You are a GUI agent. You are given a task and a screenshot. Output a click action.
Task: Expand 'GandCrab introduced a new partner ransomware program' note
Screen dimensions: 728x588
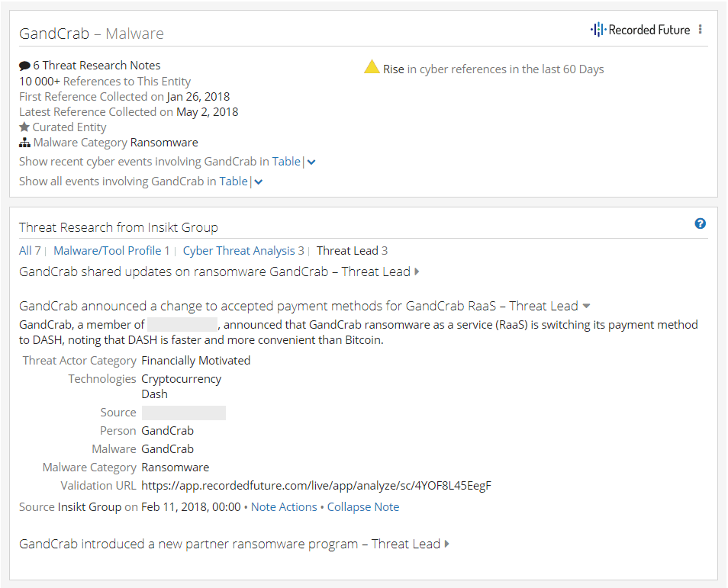(x=446, y=544)
